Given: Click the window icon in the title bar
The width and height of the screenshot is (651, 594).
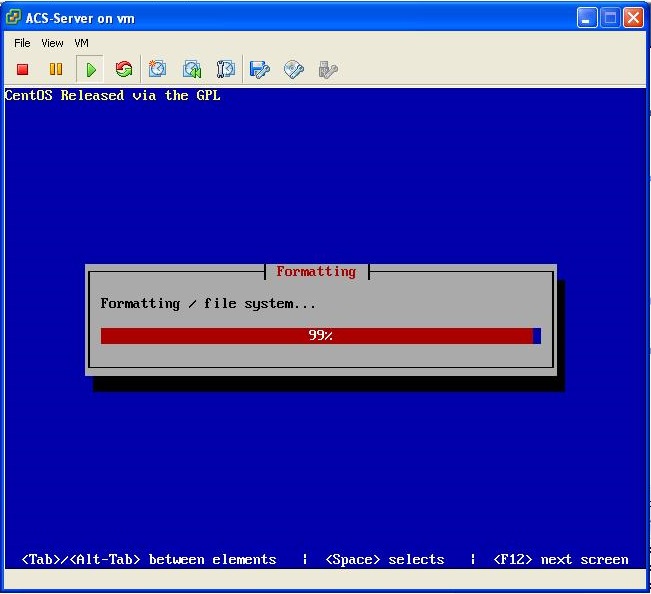Looking at the screenshot, I should [13, 18].
